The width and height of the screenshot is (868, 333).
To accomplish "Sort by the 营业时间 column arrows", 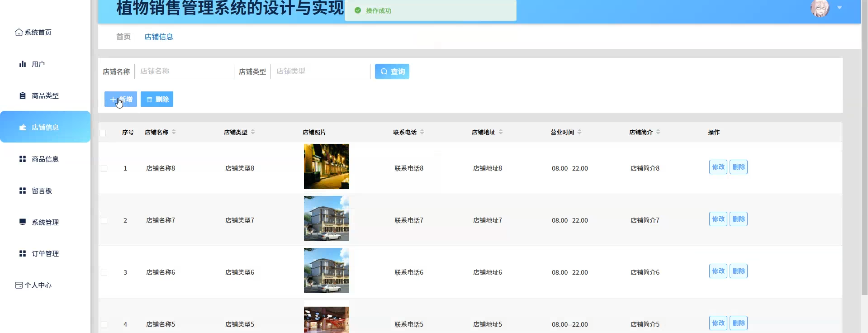I will (x=579, y=132).
